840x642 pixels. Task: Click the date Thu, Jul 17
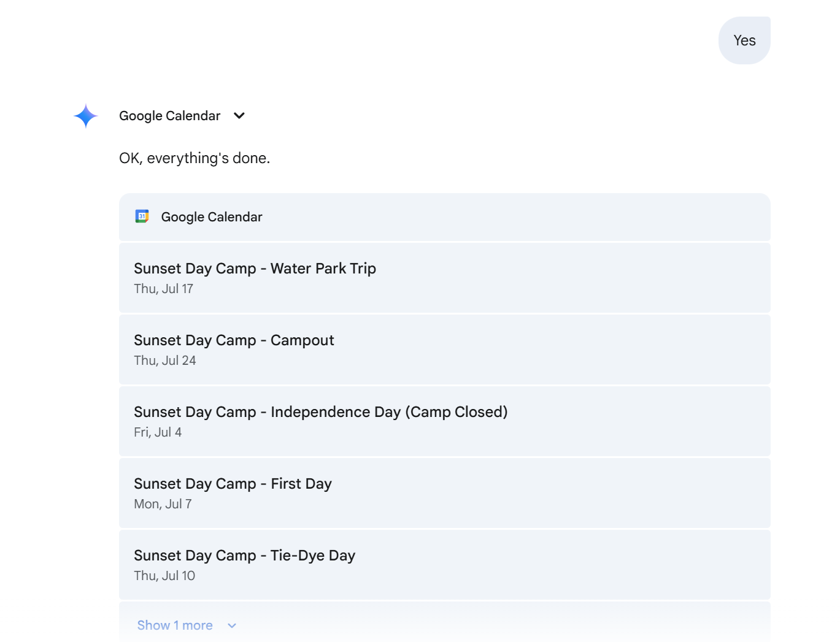click(x=163, y=289)
